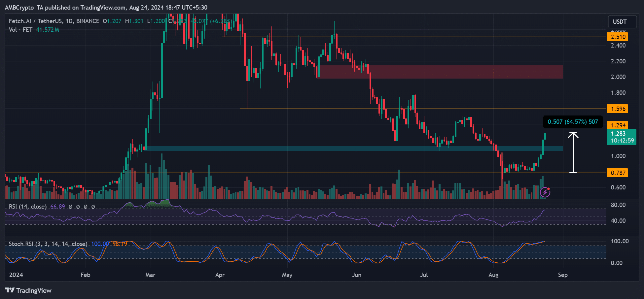Click the Vol · FET indicator legend
The height and width of the screenshot is (299, 644).
click(x=20, y=30)
